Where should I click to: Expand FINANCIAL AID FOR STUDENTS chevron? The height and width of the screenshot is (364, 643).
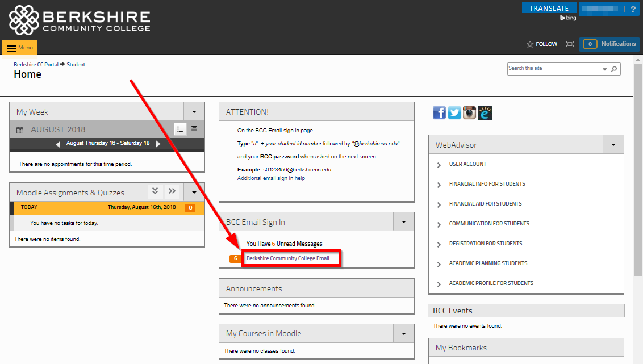(x=439, y=204)
